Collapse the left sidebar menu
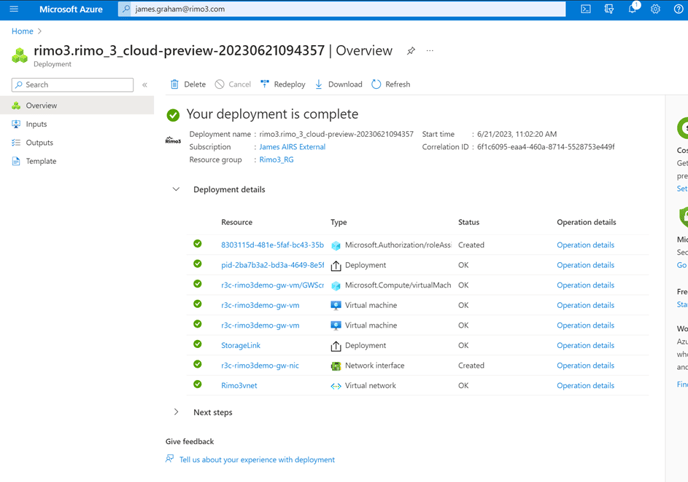Screen dimensions: 688x482 pos(145,85)
